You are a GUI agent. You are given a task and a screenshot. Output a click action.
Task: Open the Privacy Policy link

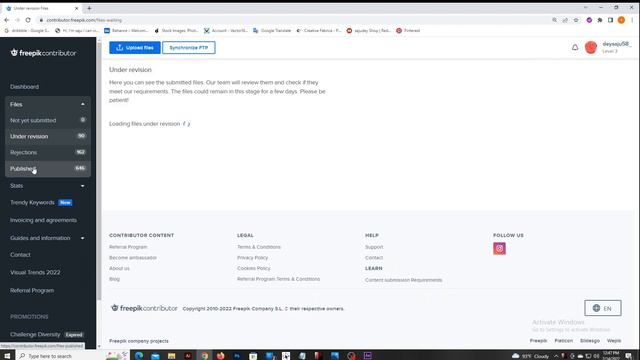[253, 258]
